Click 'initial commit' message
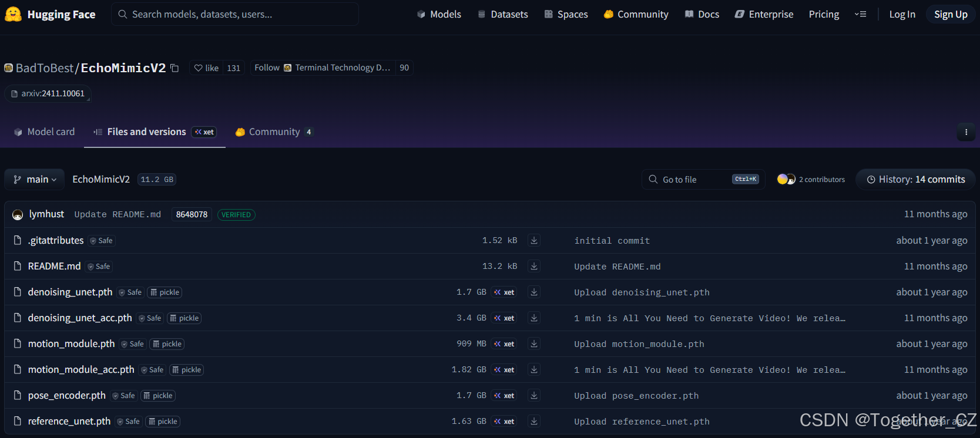The image size is (980, 438). [612, 241]
